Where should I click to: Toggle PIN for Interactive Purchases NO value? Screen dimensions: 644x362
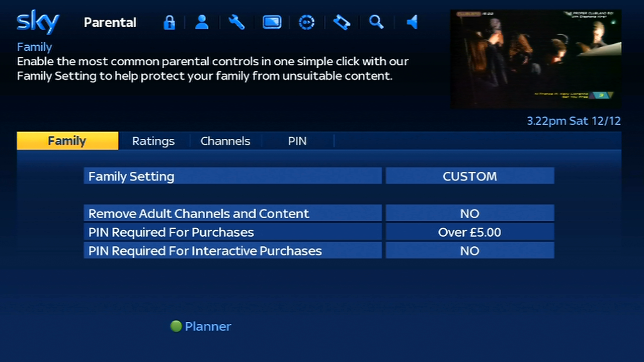pyautogui.click(x=469, y=251)
